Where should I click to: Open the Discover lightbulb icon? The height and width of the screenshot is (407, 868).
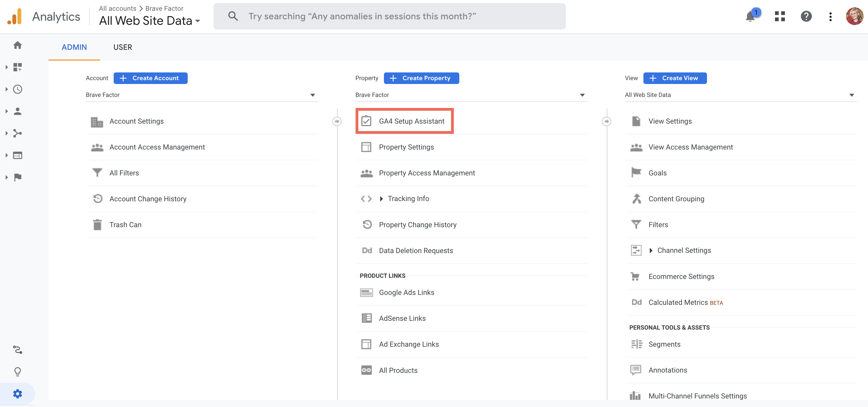click(18, 371)
